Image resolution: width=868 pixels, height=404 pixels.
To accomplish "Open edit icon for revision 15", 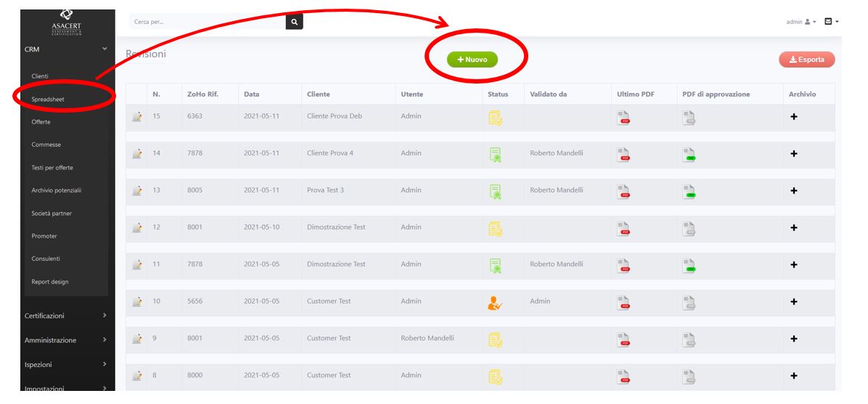I will (136, 116).
